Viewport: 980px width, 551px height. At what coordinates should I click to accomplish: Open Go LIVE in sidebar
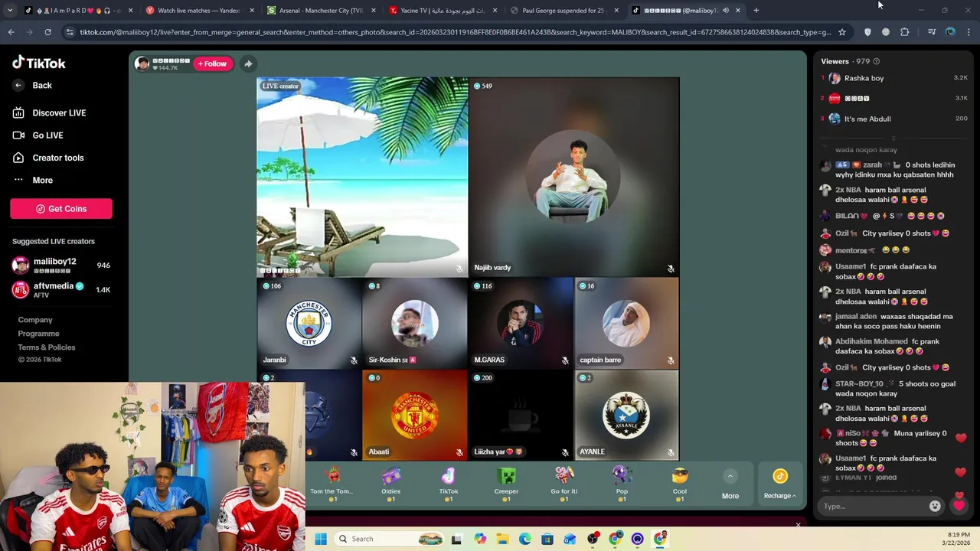coord(38,135)
